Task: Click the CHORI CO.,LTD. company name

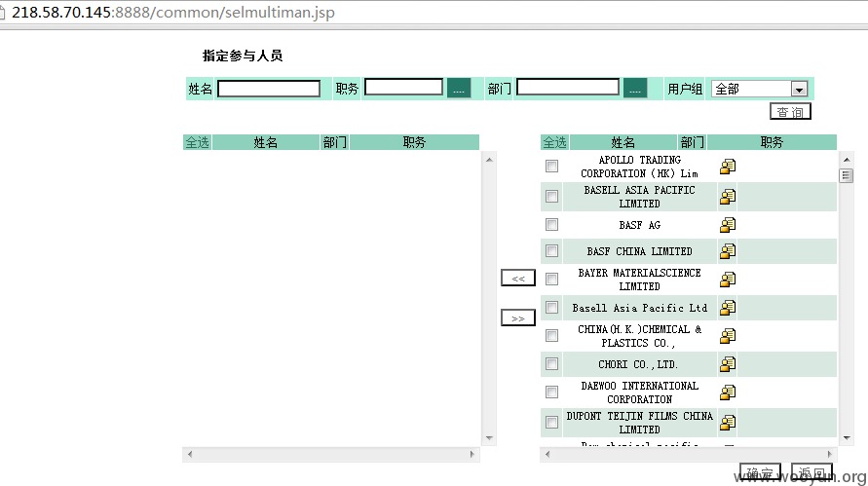Action: pyautogui.click(x=638, y=364)
